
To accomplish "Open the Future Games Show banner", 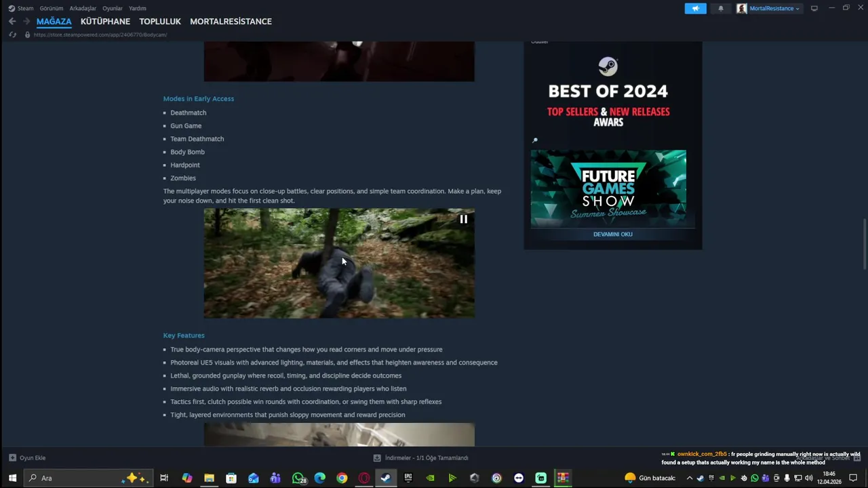I will pyautogui.click(x=608, y=188).
